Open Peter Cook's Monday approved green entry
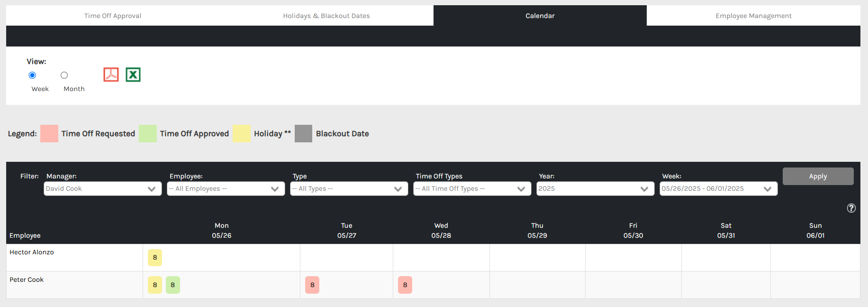 click(x=173, y=285)
